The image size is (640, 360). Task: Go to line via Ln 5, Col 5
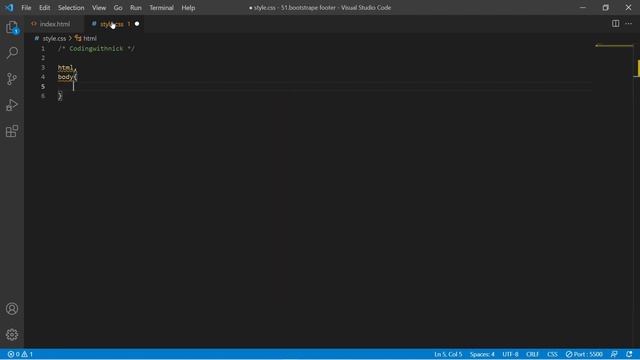pos(448,354)
